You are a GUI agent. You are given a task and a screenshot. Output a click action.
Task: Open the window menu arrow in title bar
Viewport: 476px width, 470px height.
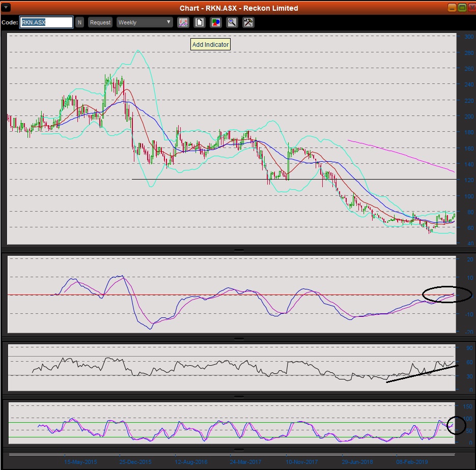coord(6,8)
